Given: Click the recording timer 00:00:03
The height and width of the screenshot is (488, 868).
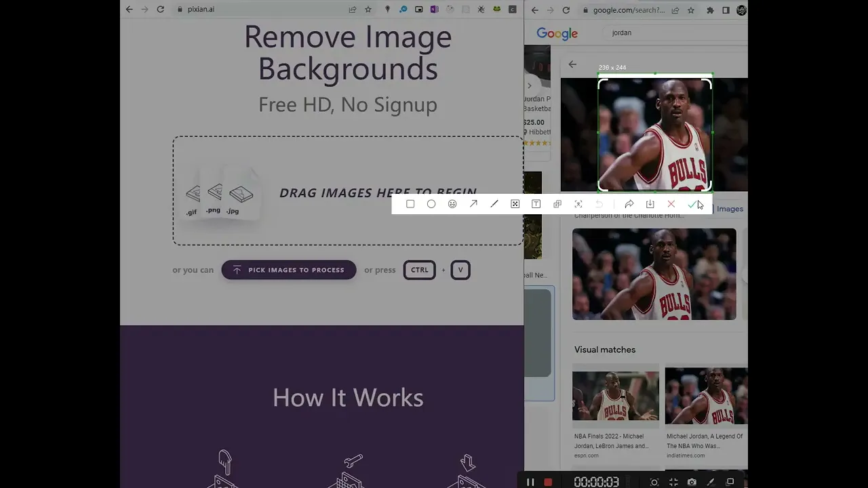Looking at the screenshot, I should (x=597, y=482).
